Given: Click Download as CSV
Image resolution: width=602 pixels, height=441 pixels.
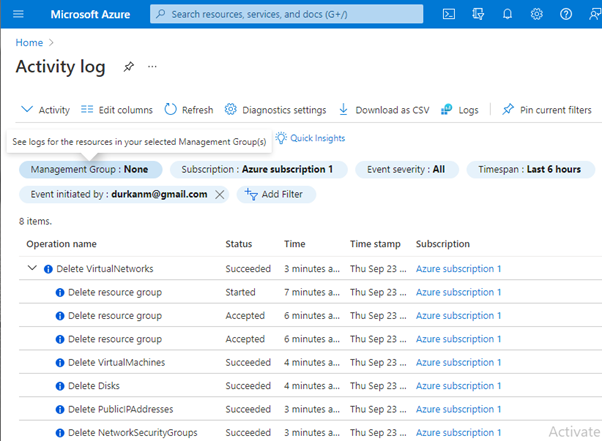Looking at the screenshot, I should tap(382, 110).
